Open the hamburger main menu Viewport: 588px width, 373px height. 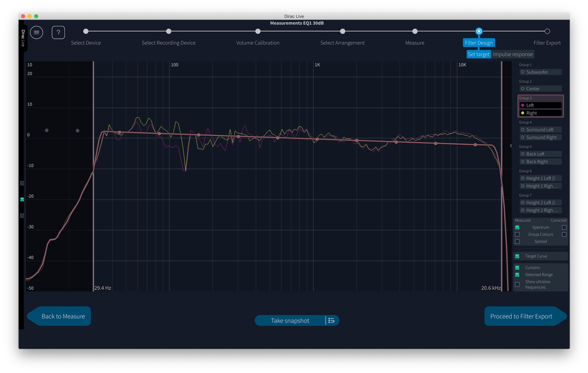[x=36, y=33]
